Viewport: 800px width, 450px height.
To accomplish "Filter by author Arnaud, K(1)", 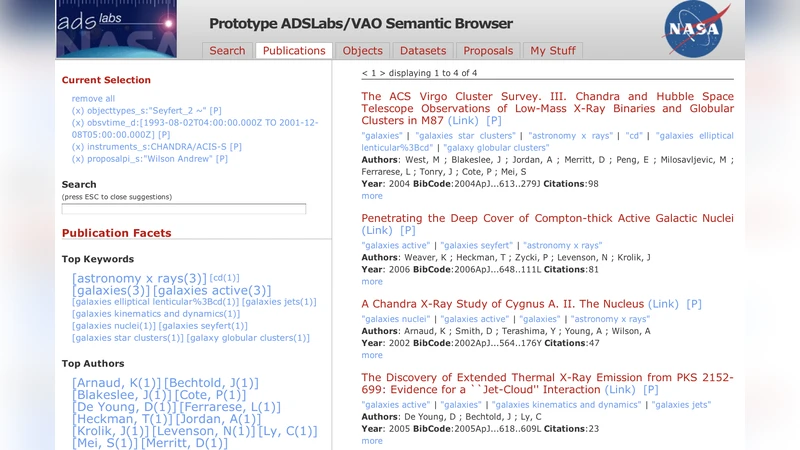I will click(116, 383).
